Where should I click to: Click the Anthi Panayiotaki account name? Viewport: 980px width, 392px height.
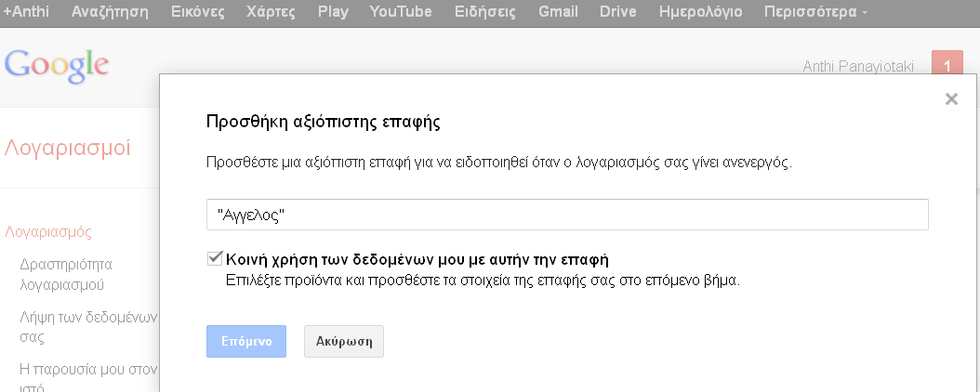click(x=857, y=66)
